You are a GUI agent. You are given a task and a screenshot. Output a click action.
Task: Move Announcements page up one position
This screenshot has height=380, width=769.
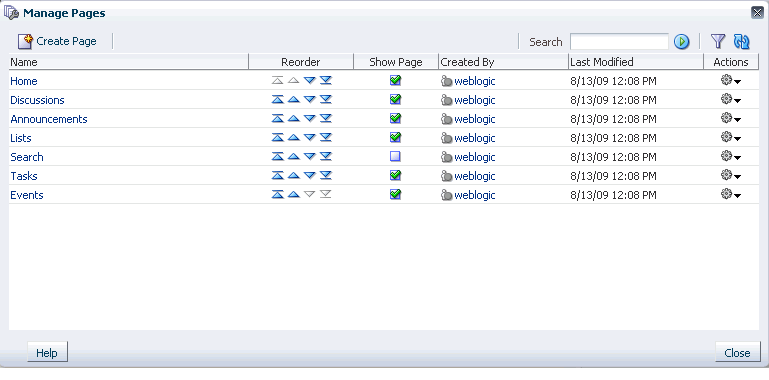click(293, 119)
